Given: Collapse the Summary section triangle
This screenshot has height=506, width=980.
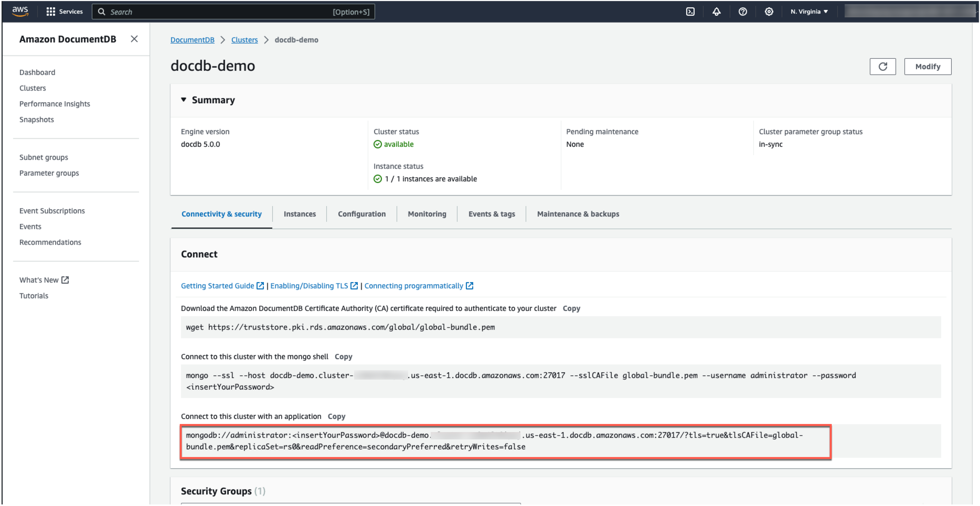Looking at the screenshot, I should (x=183, y=100).
